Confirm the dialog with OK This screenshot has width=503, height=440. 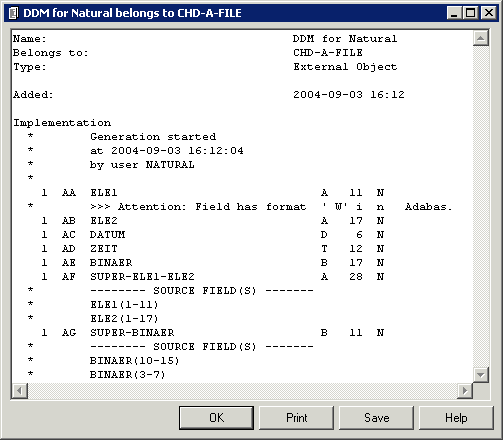(216, 418)
